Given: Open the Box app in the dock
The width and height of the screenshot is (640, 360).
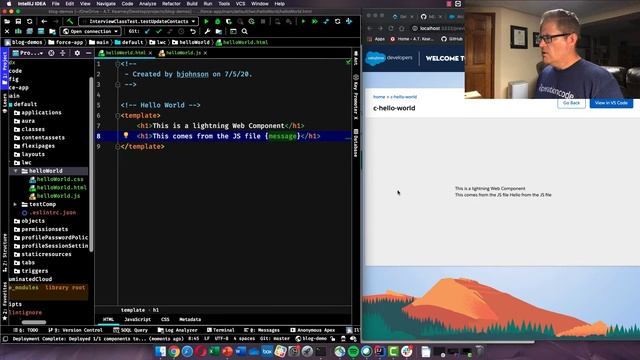Looking at the screenshot, I should [267, 351].
